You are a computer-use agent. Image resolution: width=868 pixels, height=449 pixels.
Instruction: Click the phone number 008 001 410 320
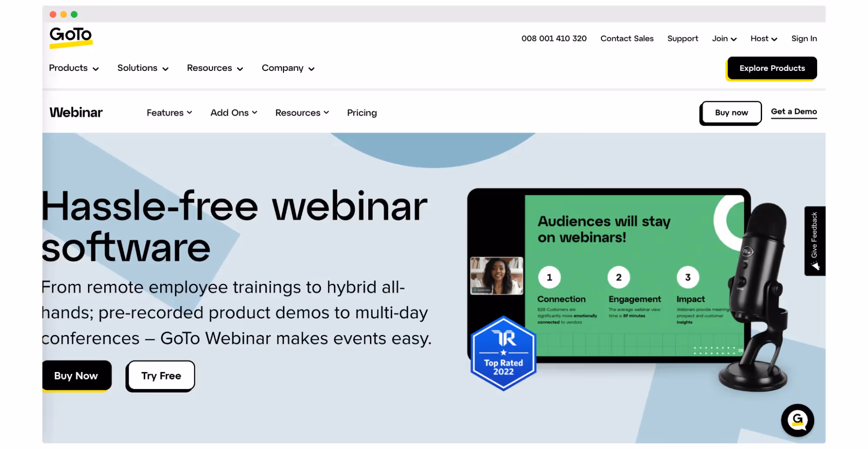click(554, 39)
